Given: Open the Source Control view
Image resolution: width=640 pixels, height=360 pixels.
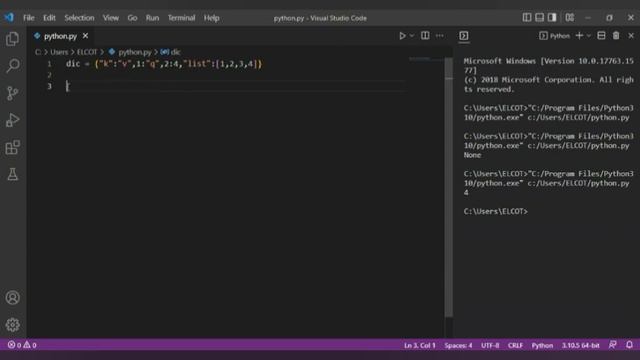Looking at the screenshot, I should [x=13, y=93].
